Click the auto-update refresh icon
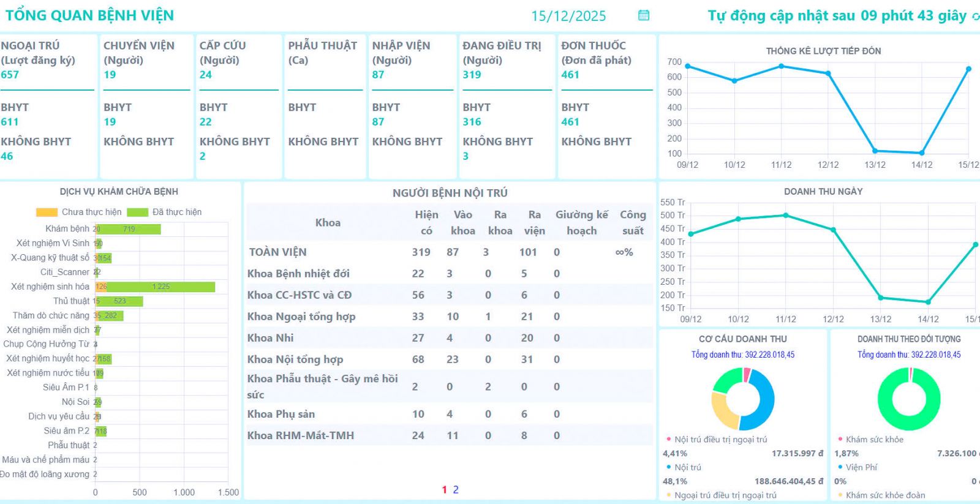The width and height of the screenshot is (980, 504). tap(975, 17)
